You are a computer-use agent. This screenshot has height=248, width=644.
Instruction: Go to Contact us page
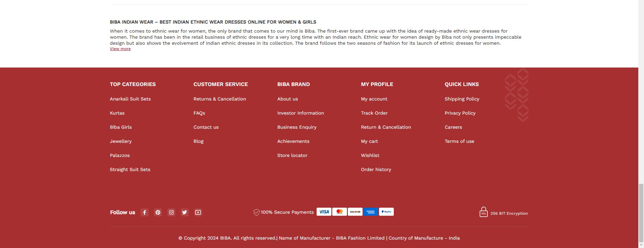point(206,127)
